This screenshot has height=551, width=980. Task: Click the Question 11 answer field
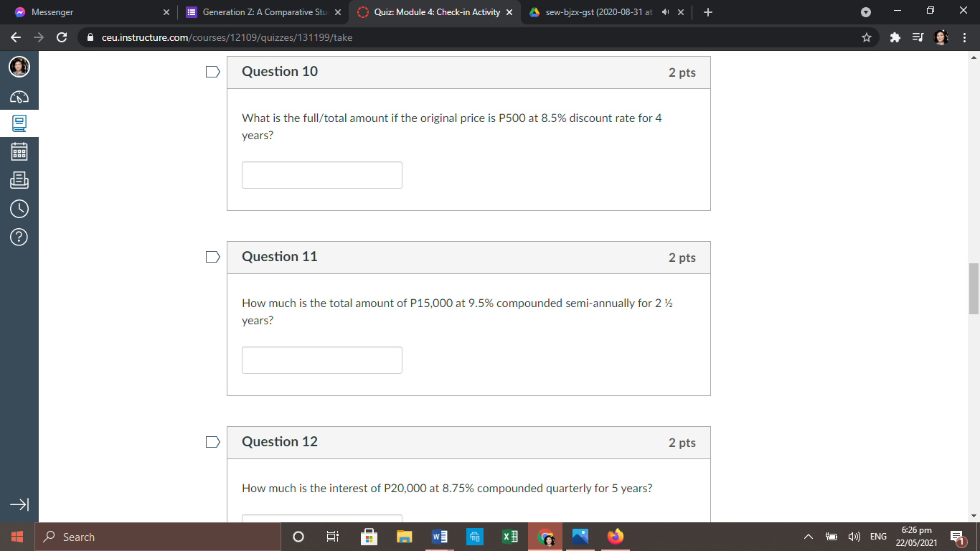[322, 360]
